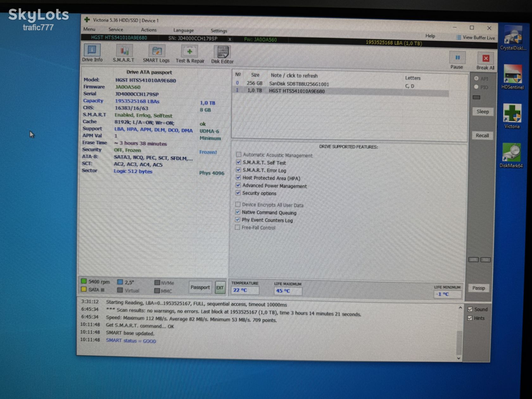The width and height of the screenshot is (532, 399).
Task: Click the Note / click to refresh header
Action: [294, 76]
